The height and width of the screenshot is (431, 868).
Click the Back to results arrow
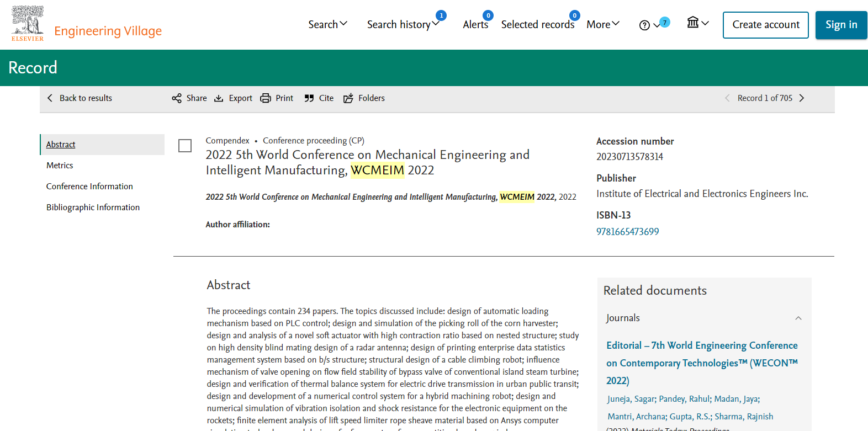(50, 98)
